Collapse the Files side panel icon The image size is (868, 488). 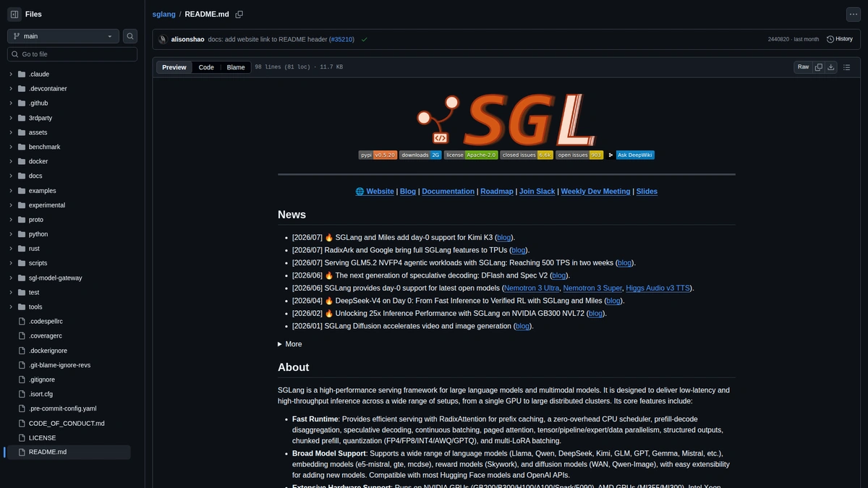tap(14, 14)
